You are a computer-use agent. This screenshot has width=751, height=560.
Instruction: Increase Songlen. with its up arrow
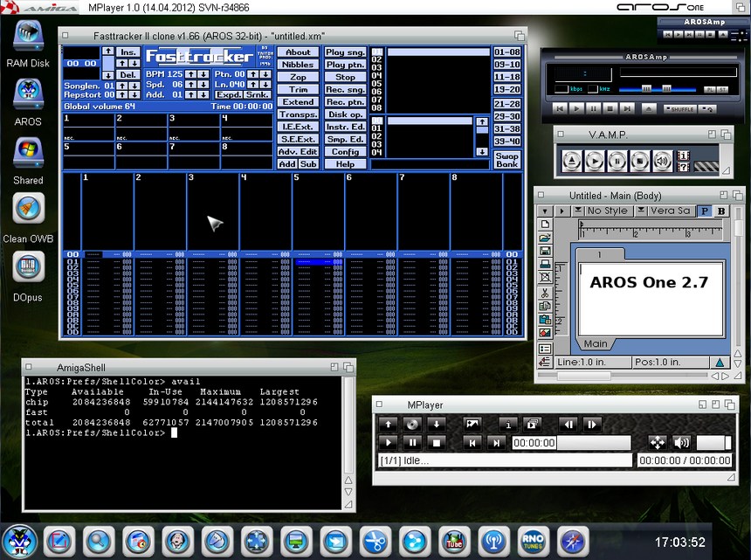point(122,86)
